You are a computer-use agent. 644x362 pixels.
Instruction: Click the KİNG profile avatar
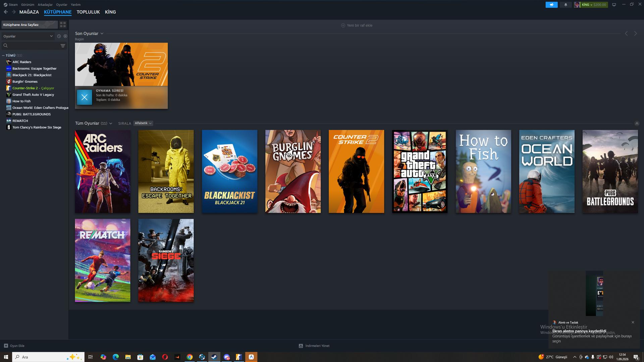coord(577,5)
